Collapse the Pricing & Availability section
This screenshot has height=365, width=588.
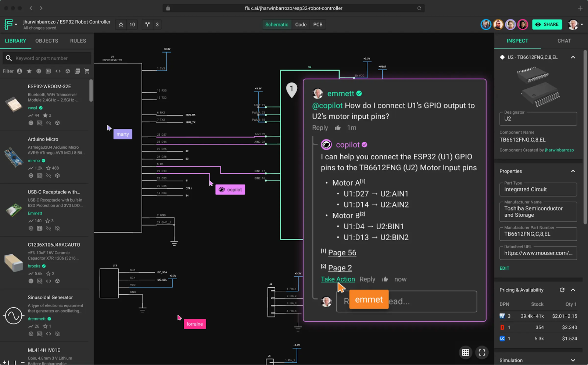click(x=573, y=290)
